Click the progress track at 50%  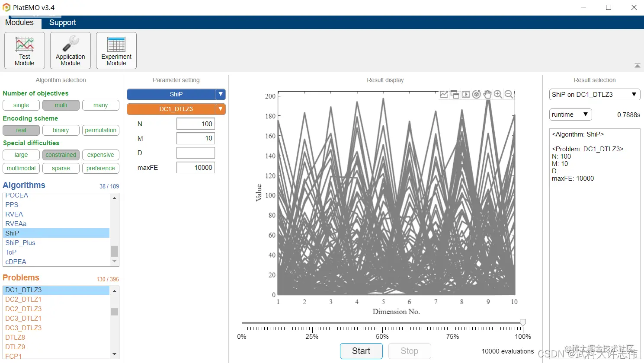(x=382, y=323)
